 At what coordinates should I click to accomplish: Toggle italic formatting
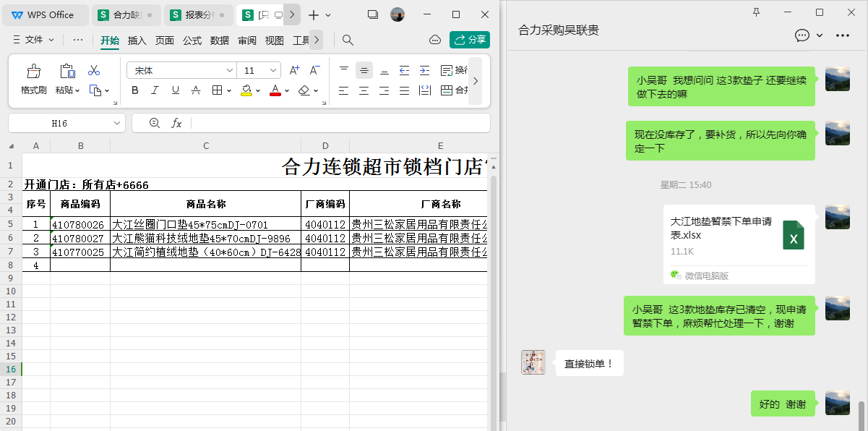[155, 90]
